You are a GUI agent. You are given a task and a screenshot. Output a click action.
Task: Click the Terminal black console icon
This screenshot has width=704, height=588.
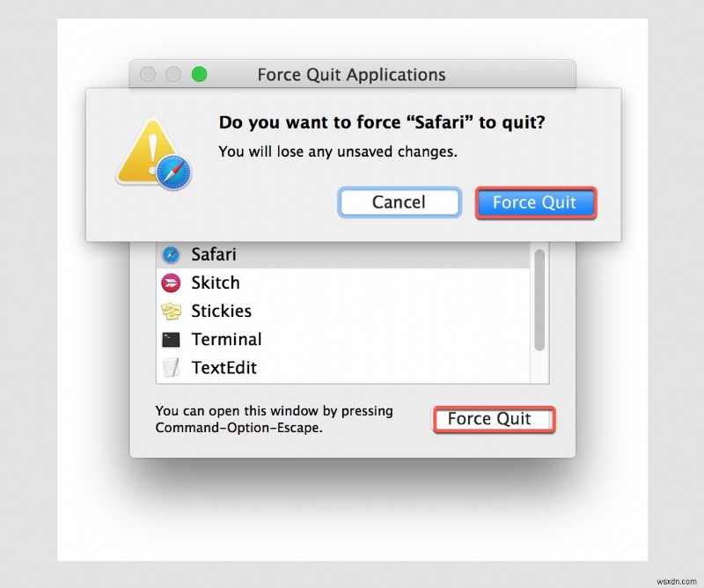click(172, 339)
